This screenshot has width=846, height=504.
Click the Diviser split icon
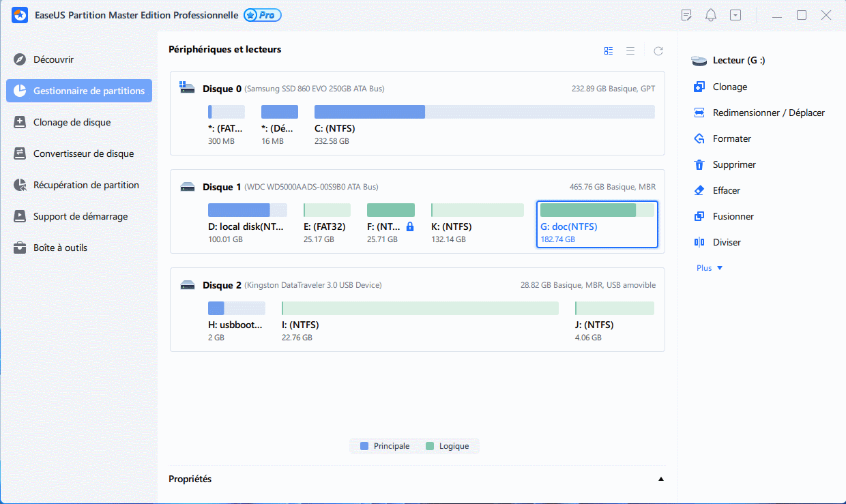tap(699, 242)
